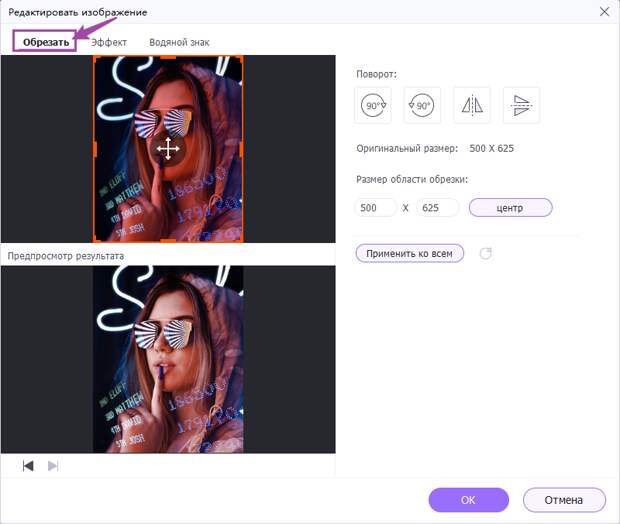This screenshot has height=524, width=620.
Task: Click Применить ко всем button
Action: click(x=410, y=253)
